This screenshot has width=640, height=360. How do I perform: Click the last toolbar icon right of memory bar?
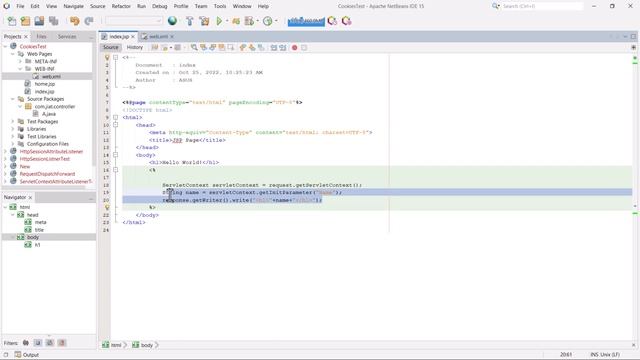[347, 21]
